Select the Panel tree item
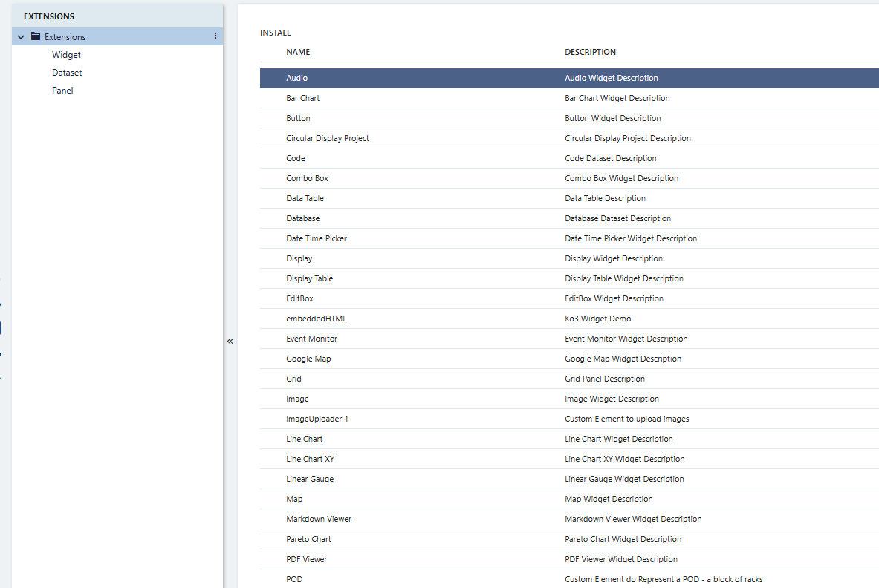 click(62, 91)
